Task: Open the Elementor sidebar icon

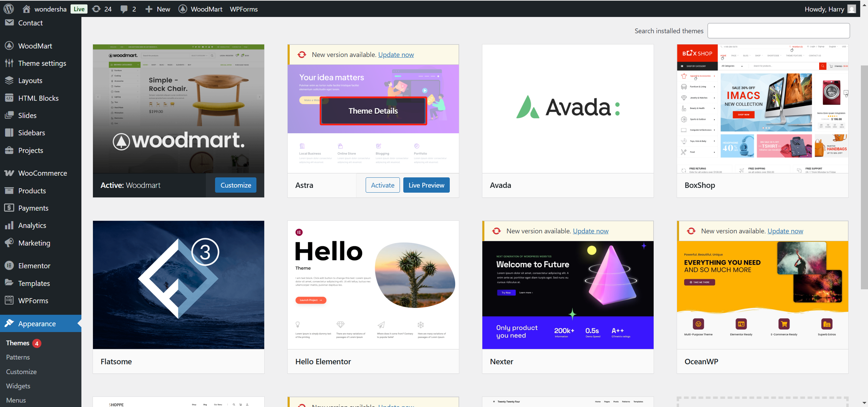Action: coord(9,266)
